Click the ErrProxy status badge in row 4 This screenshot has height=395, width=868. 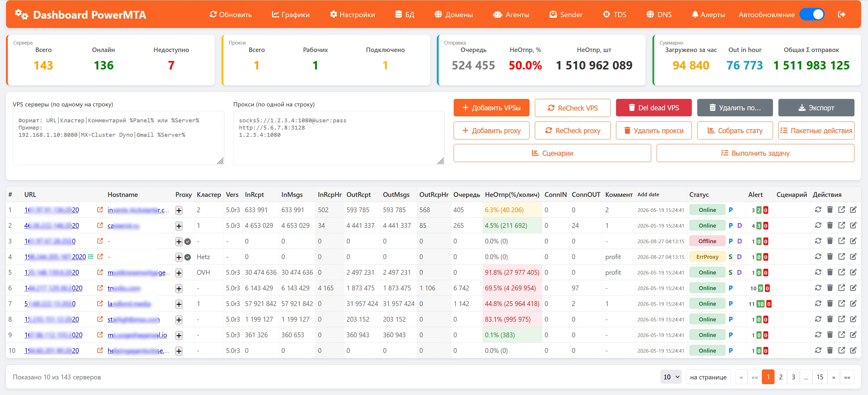(707, 257)
